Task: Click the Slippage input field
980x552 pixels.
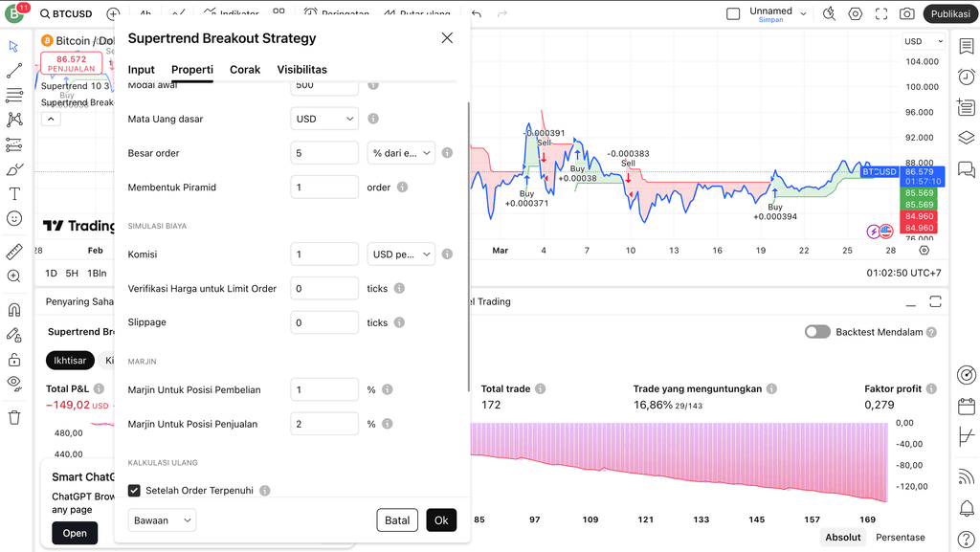Action: [x=324, y=322]
